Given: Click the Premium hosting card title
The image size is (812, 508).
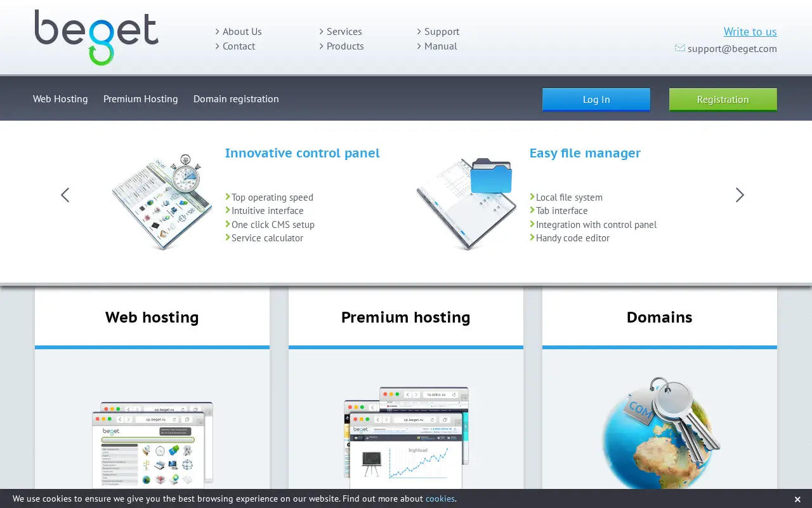Looking at the screenshot, I should pos(406,317).
